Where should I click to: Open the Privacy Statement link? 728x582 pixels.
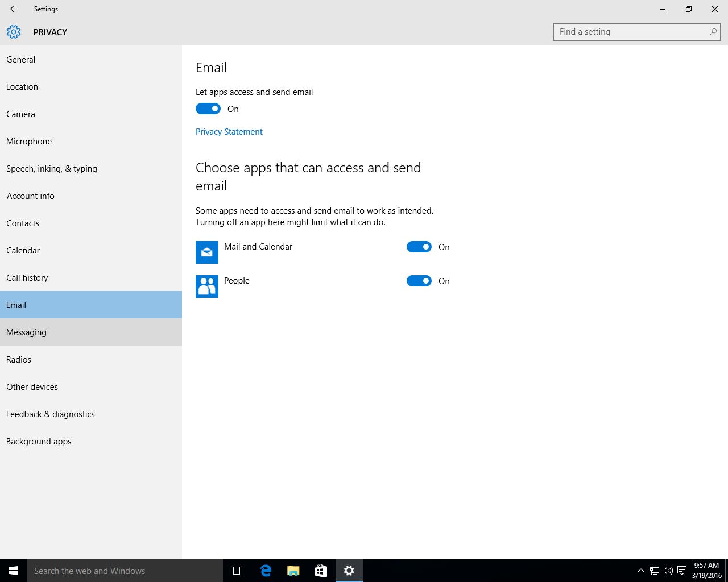pyautogui.click(x=229, y=132)
